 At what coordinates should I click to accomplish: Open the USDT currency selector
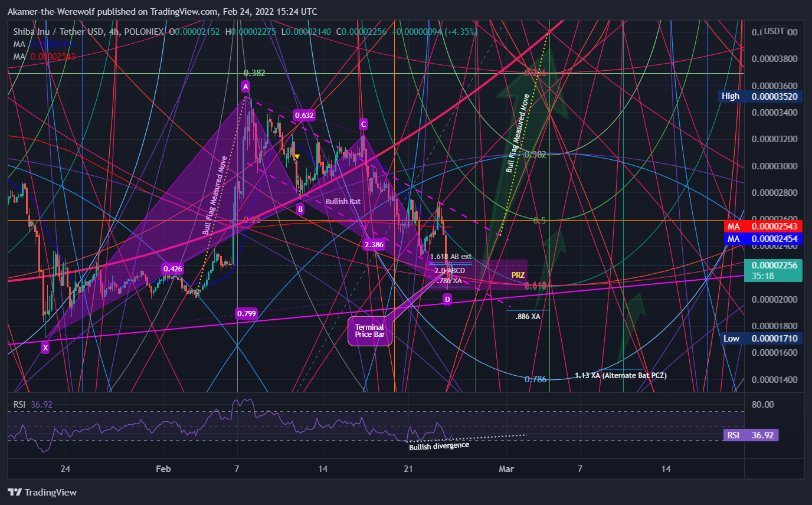click(774, 32)
